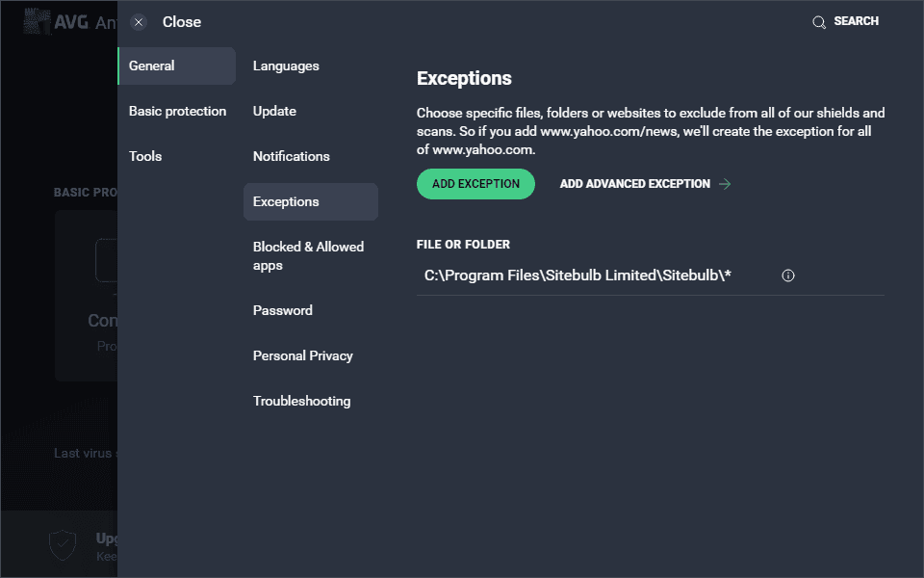Click the SEARCH label
This screenshot has width=924, height=578.
coord(856,21)
